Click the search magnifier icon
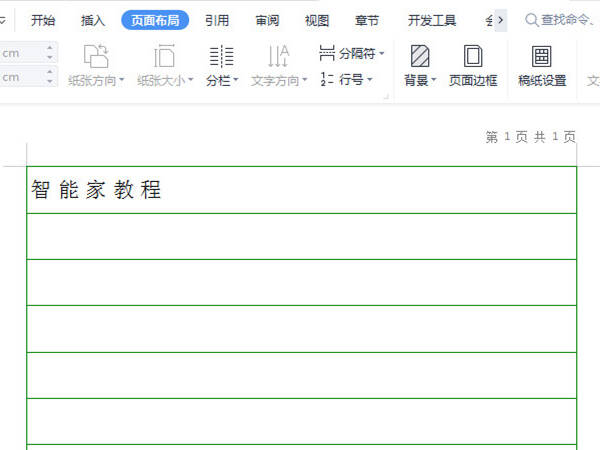600x450 pixels. [532, 20]
